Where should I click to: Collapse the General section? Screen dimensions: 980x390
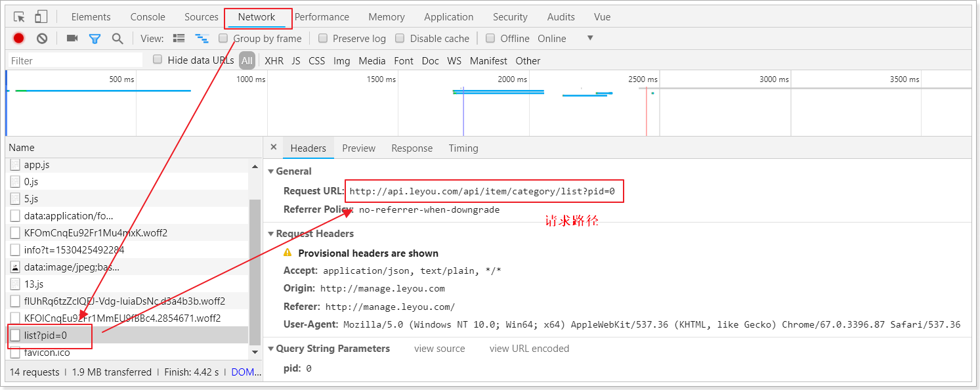click(271, 171)
